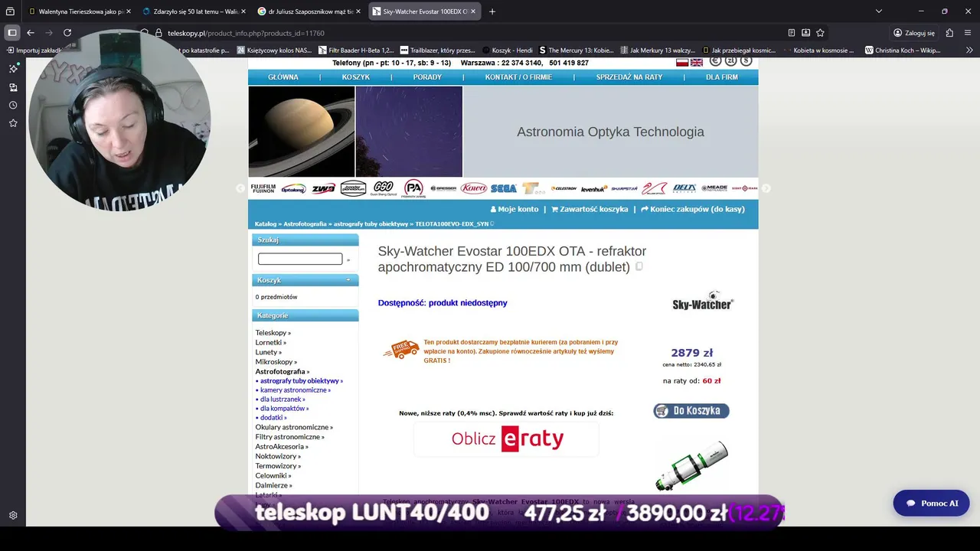
Task: Switch to Zdarzyło się 50 lat temu tab
Action: tap(195, 11)
